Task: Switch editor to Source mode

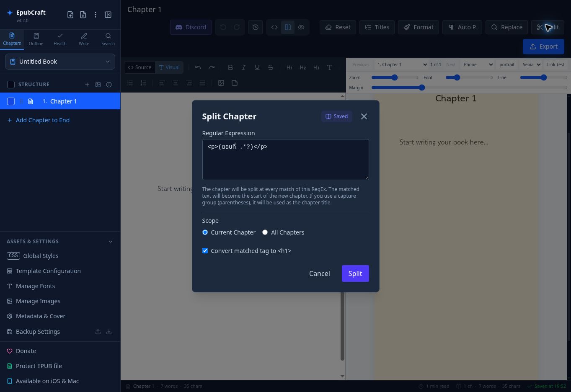Action: coord(140,67)
